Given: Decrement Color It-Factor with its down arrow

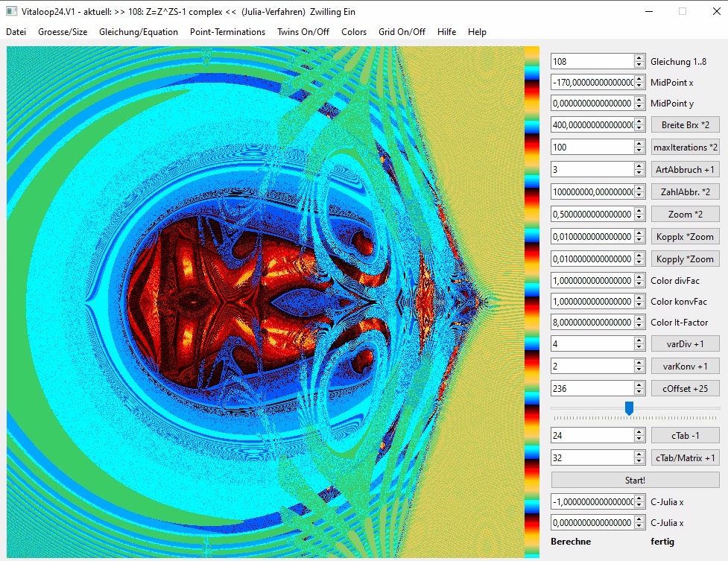Looking at the screenshot, I should click(x=639, y=326).
